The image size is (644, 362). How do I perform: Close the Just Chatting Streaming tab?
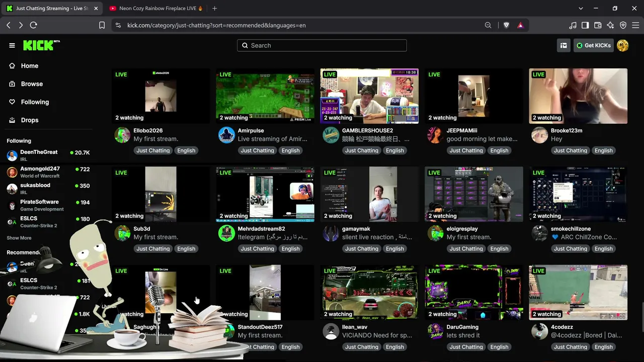point(96,8)
